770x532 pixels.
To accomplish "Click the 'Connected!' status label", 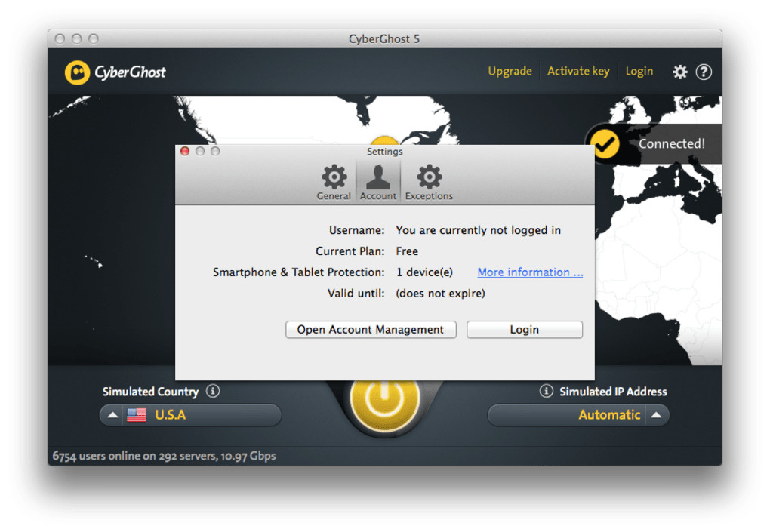I will pyautogui.click(x=672, y=144).
